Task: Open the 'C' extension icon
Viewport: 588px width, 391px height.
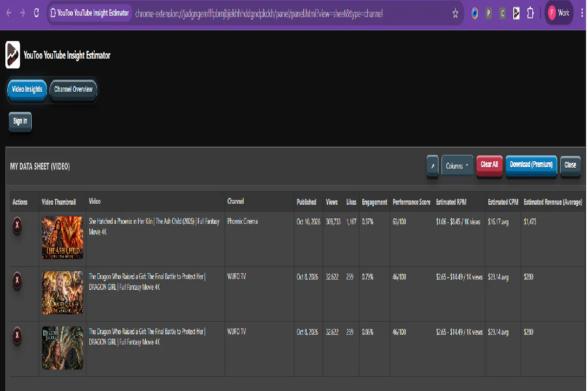Action: (502, 13)
